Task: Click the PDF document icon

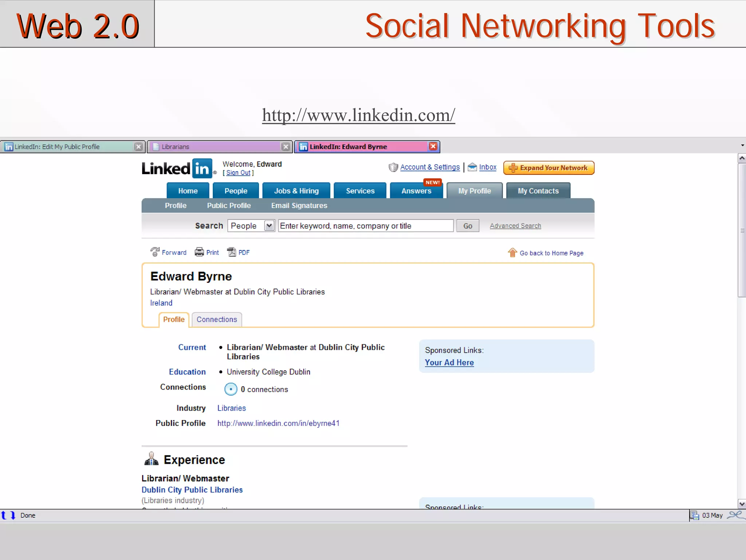Action: click(232, 252)
